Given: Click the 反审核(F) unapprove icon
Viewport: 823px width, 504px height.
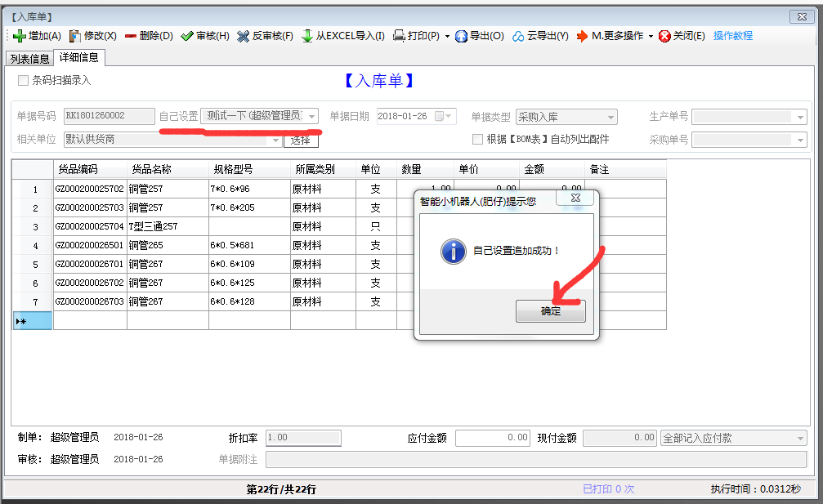Looking at the screenshot, I should coord(244,36).
